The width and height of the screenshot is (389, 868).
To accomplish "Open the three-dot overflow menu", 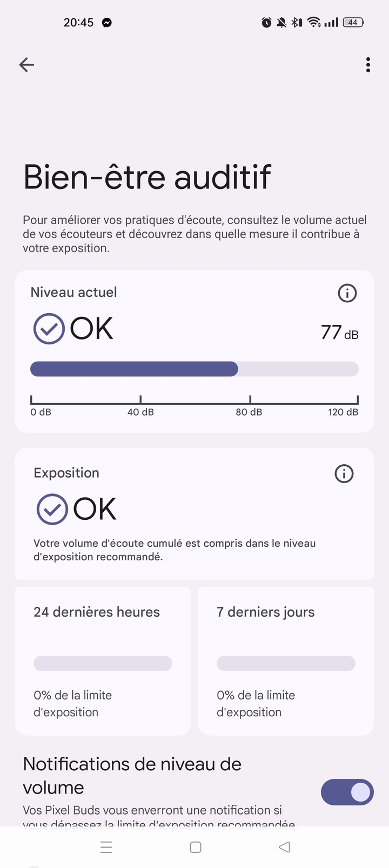I will (x=368, y=65).
